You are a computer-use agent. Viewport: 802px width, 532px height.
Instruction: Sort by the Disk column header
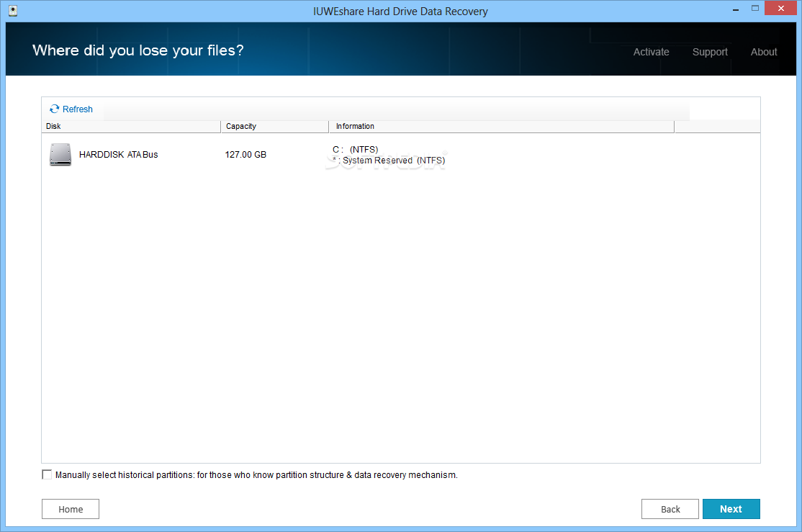tap(131, 127)
